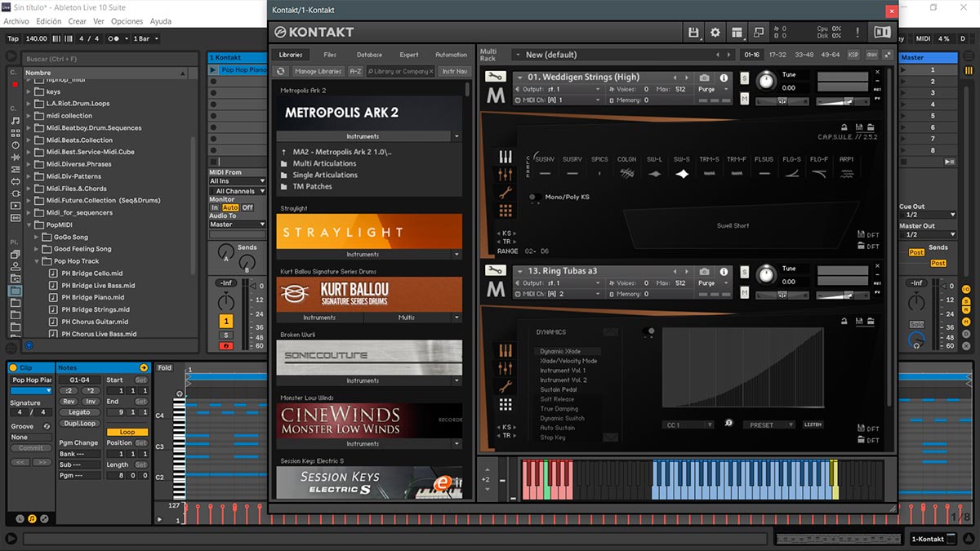Image resolution: width=980 pixels, height=551 pixels.
Task: Click the Kontakt minimized view icon
Action: (x=758, y=32)
